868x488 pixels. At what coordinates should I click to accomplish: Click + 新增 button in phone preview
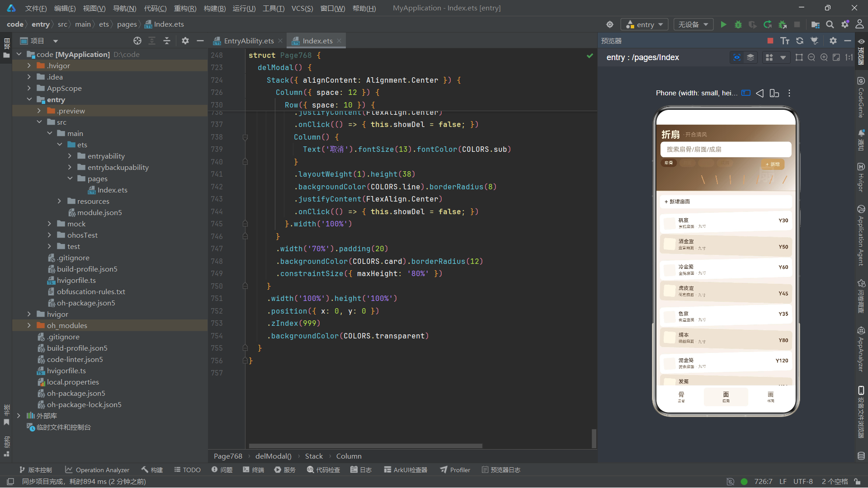(772, 164)
